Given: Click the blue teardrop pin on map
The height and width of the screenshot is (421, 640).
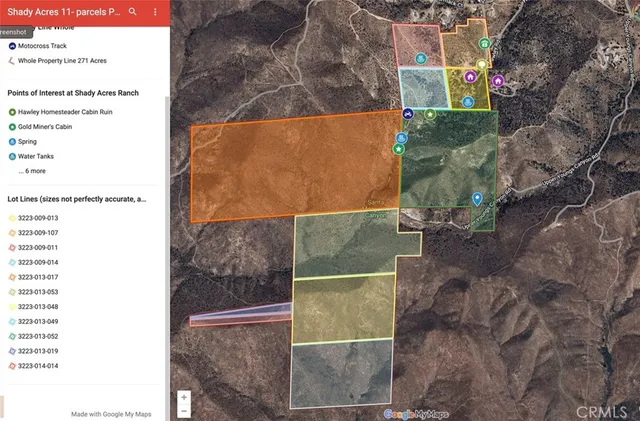Looking at the screenshot, I should [477, 199].
